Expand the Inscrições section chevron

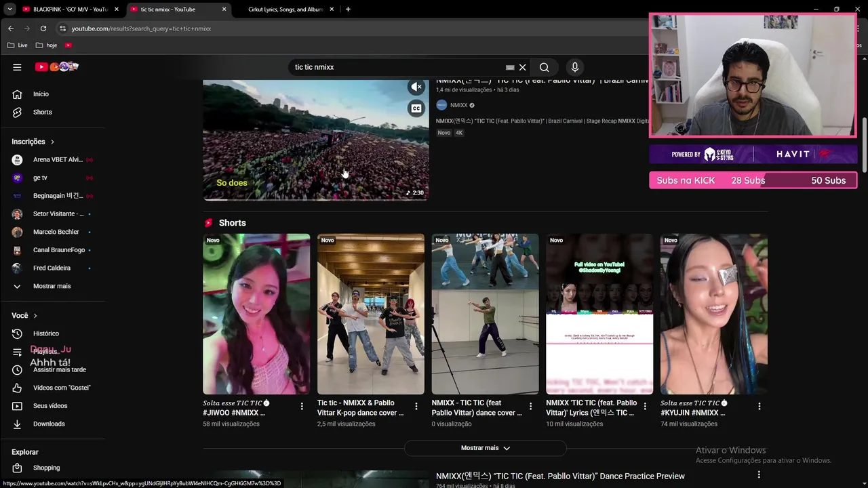coord(52,142)
